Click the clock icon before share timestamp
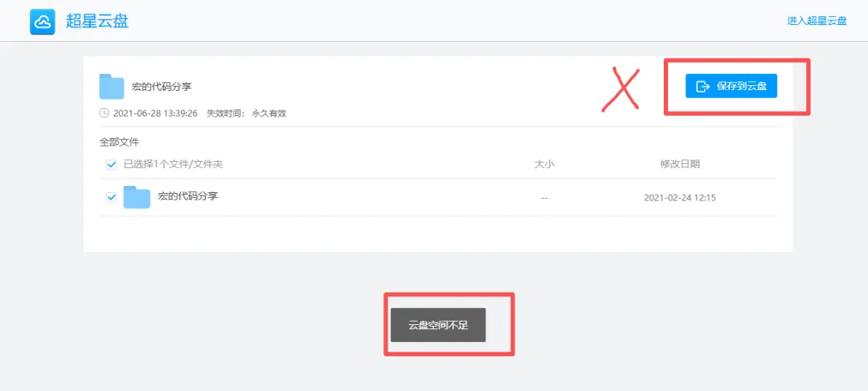 pyautogui.click(x=104, y=113)
